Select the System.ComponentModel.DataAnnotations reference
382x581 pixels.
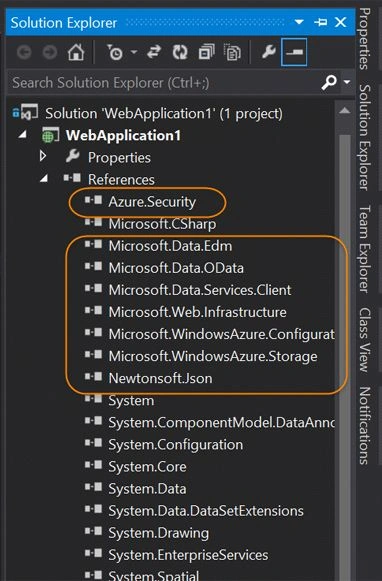222,422
